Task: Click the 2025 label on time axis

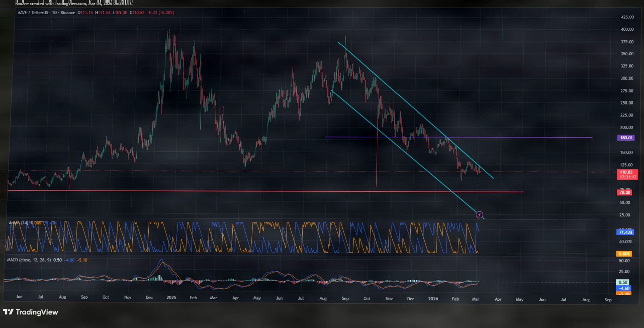Action: click(171, 298)
